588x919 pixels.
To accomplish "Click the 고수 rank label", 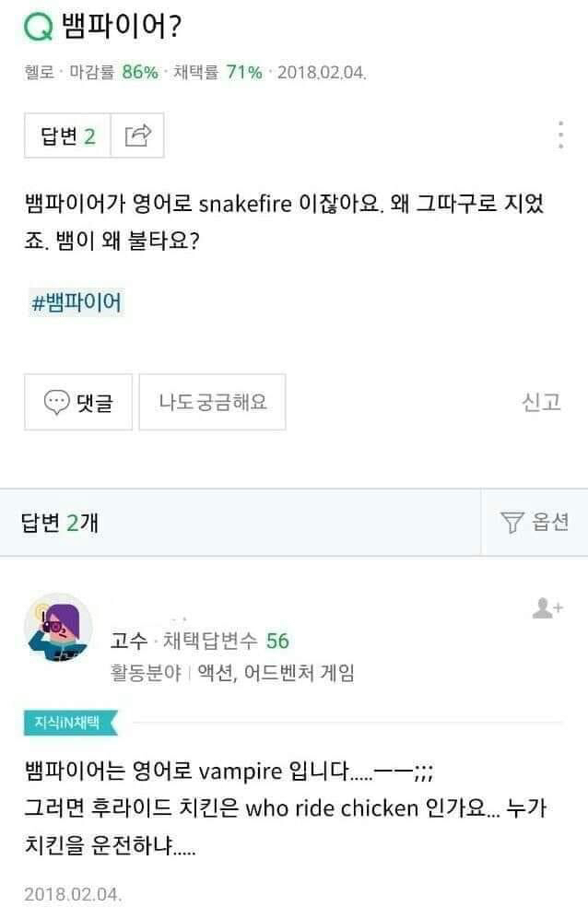I will tap(128, 641).
